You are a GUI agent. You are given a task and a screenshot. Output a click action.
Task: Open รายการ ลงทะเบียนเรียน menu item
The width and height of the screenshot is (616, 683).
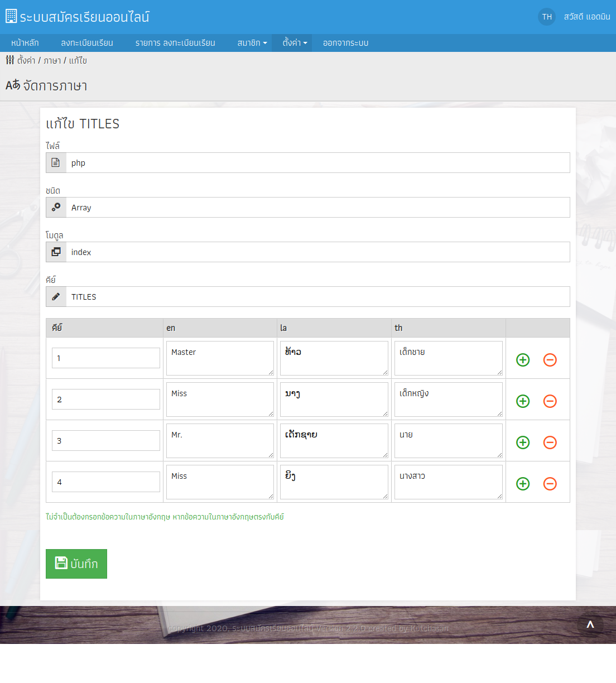pos(175,43)
